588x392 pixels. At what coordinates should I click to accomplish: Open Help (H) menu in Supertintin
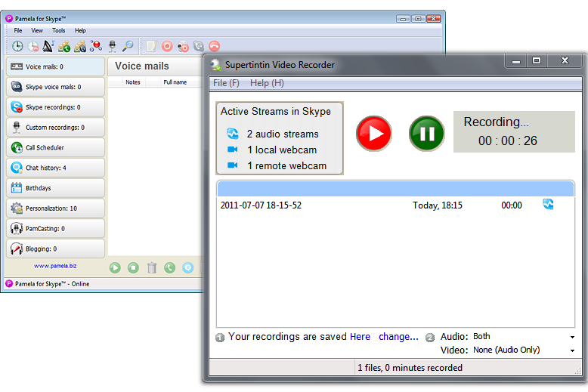pyautogui.click(x=267, y=83)
